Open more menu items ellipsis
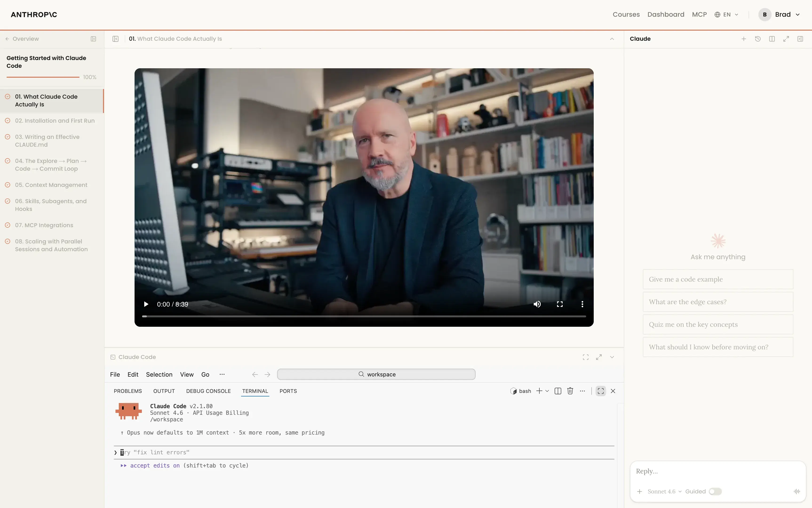This screenshot has height=508, width=812. pos(222,374)
